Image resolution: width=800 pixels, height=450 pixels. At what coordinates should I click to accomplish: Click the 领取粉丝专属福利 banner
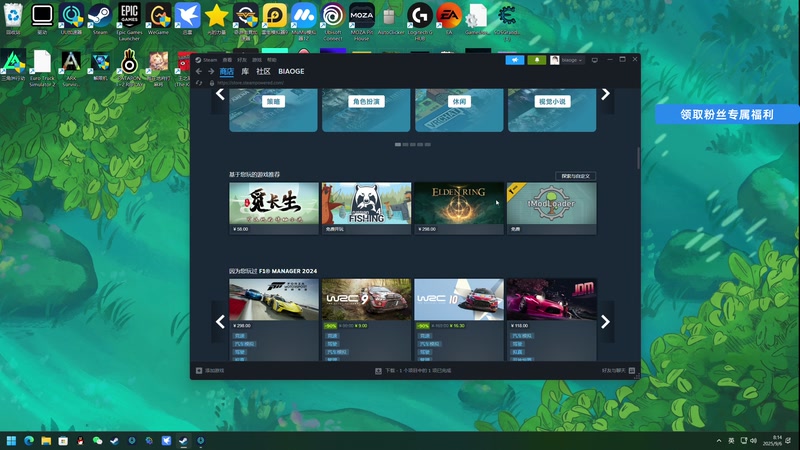(x=727, y=114)
